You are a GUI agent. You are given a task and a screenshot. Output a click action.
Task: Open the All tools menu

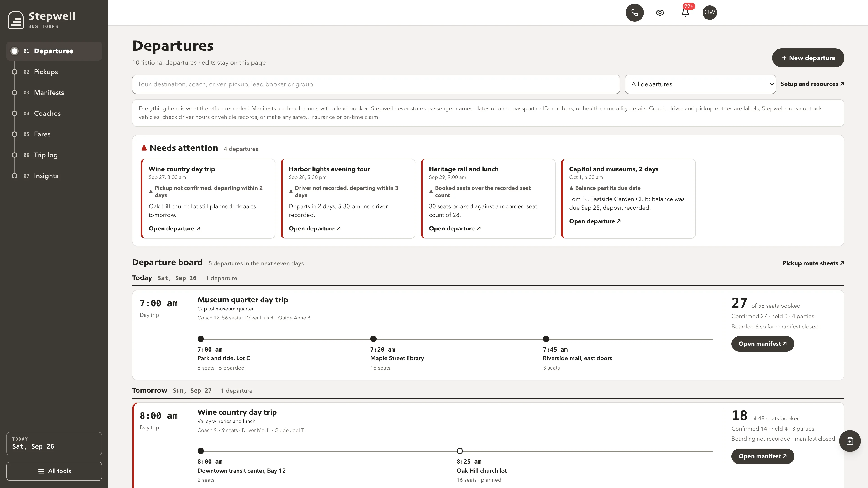(54, 471)
